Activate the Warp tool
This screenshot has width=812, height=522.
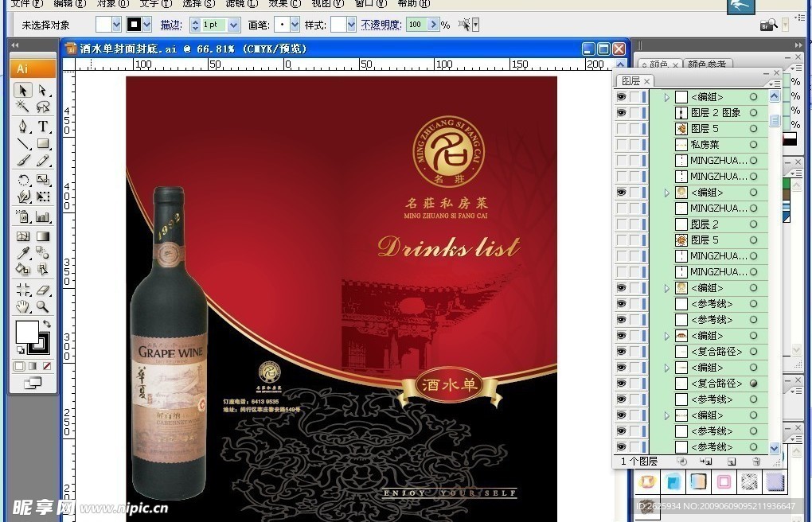pyautogui.click(x=23, y=197)
